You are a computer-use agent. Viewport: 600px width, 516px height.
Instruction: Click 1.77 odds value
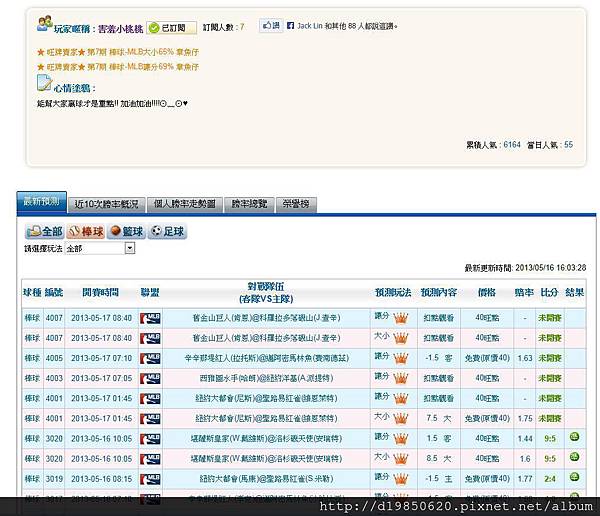(x=525, y=479)
